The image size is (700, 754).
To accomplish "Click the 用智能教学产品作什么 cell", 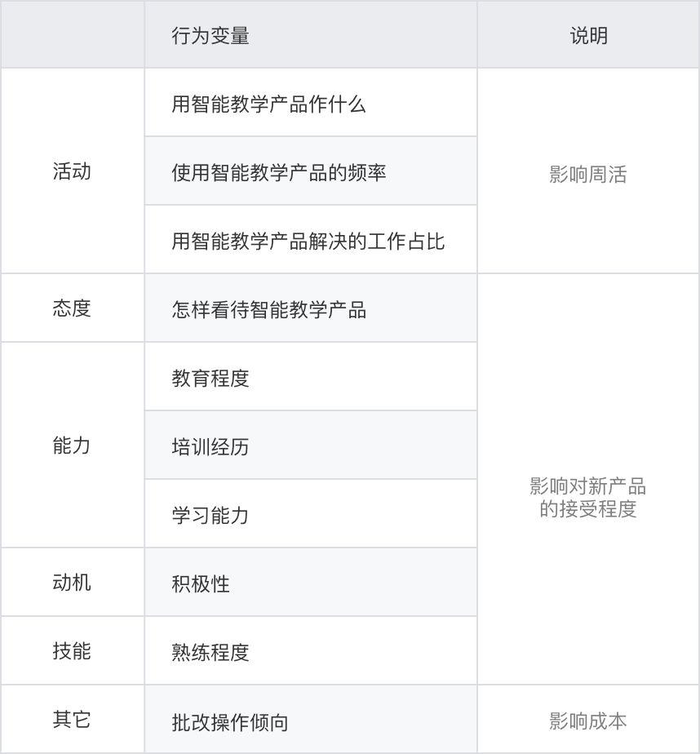I will pos(268,104).
